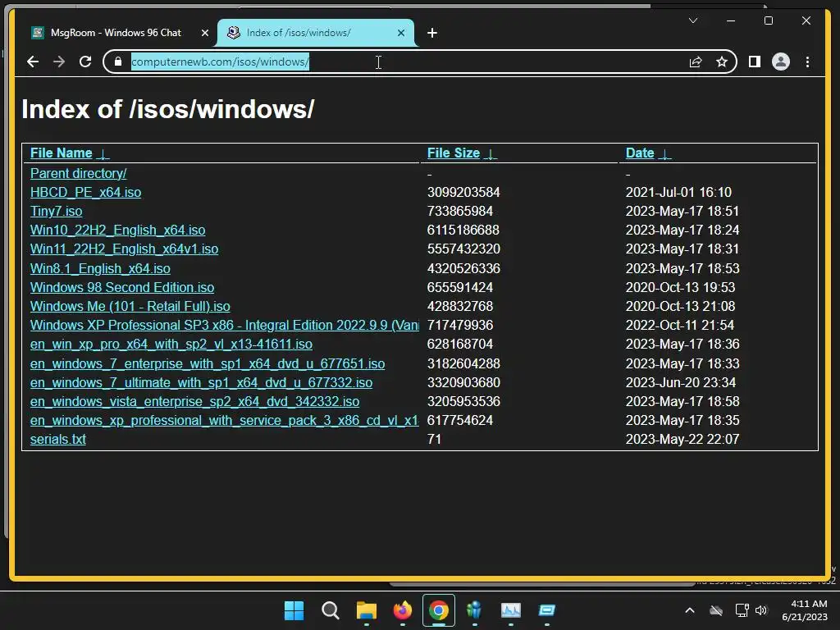Reload the page with the refresh icon

pyautogui.click(x=85, y=62)
